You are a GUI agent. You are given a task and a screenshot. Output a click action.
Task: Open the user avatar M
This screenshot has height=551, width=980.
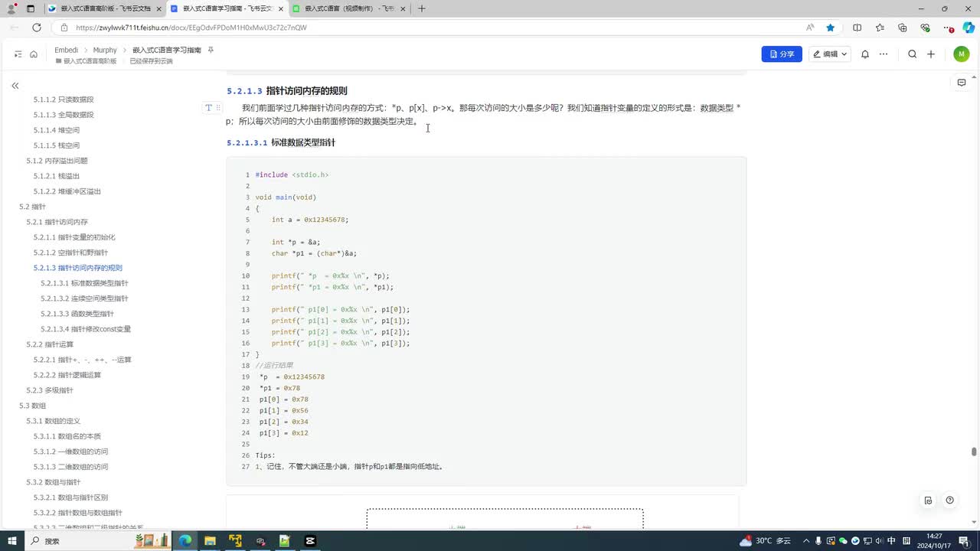[962, 54]
